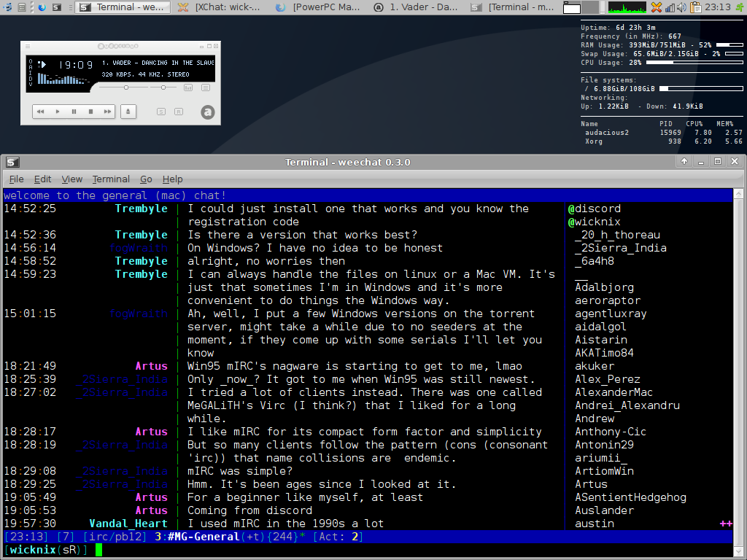This screenshot has width=747, height=560.
Task: Skip to previous track in Audacious
Action: (41, 112)
